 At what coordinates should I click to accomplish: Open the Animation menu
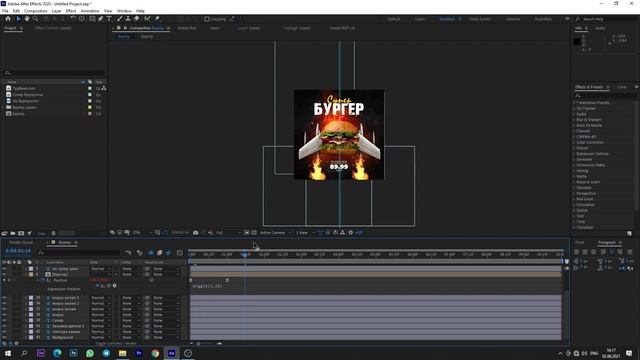90,11
